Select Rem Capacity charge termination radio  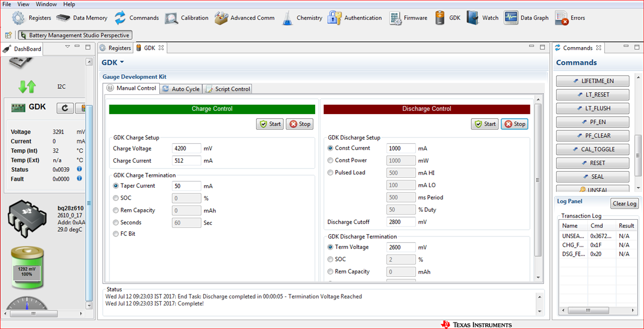pos(116,210)
